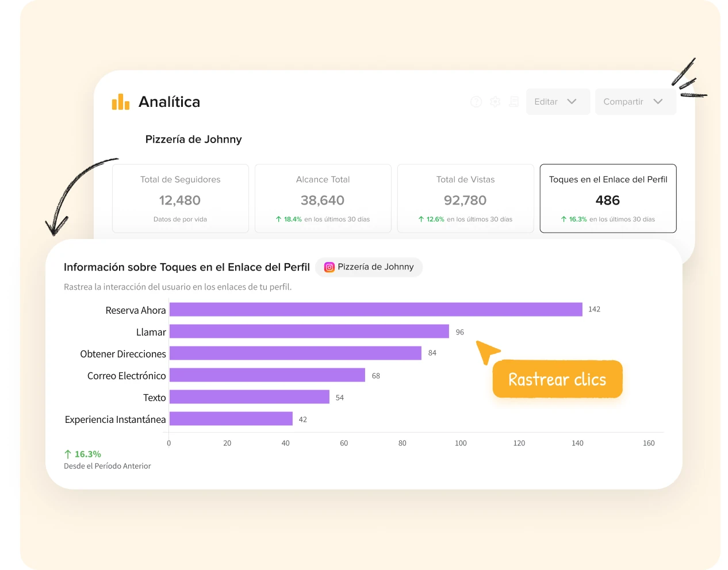Click the Obtener Direcciones label
Screen dimensions: 728x570
[123, 354]
